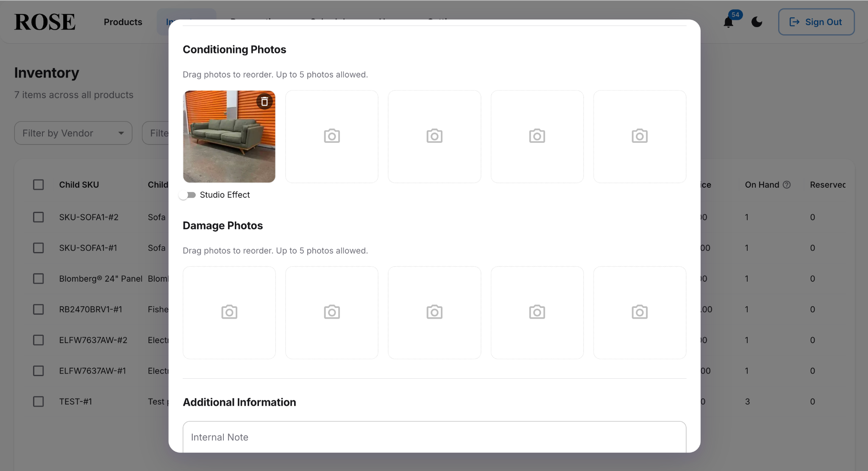The image size is (868, 471).
Task: Click the Sign Out button
Action: pyautogui.click(x=815, y=22)
